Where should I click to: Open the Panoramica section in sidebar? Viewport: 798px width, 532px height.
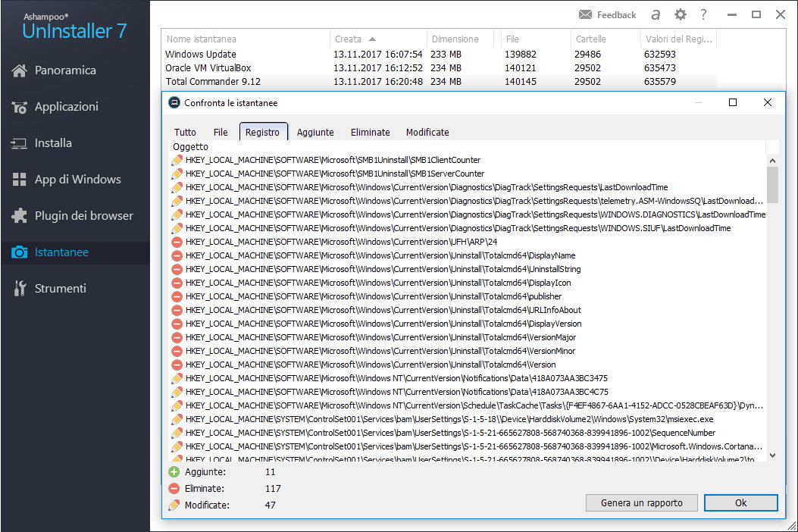click(65, 70)
